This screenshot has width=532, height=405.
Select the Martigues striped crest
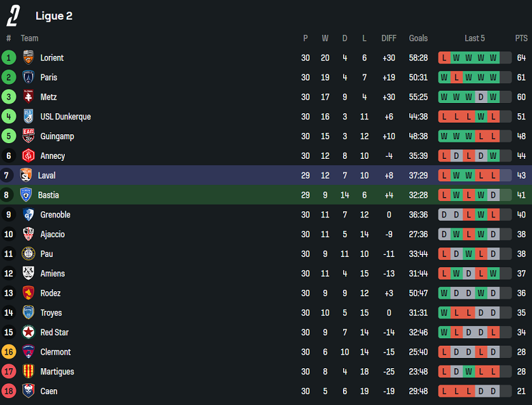click(28, 372)
